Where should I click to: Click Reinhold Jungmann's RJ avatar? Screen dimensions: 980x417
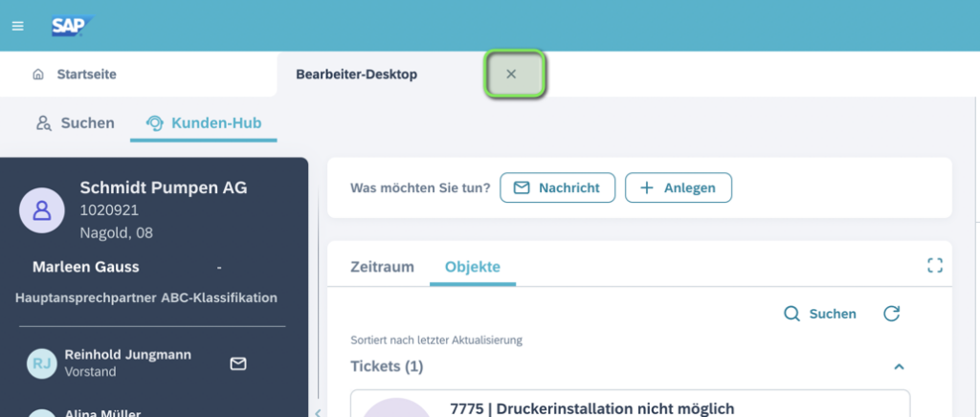(42, 363)
